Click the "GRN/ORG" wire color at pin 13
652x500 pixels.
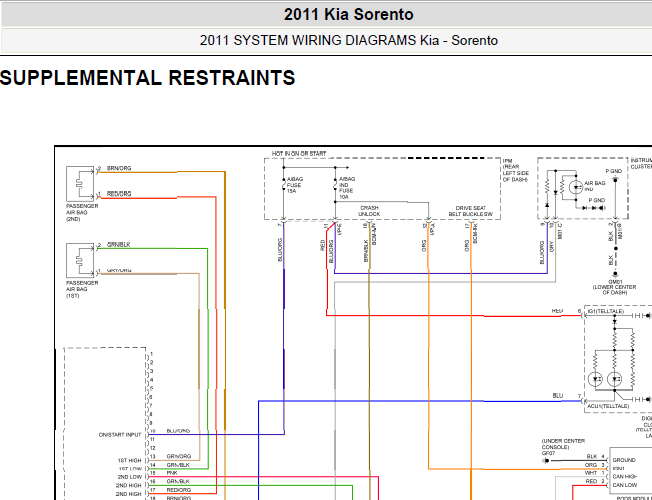178,456
